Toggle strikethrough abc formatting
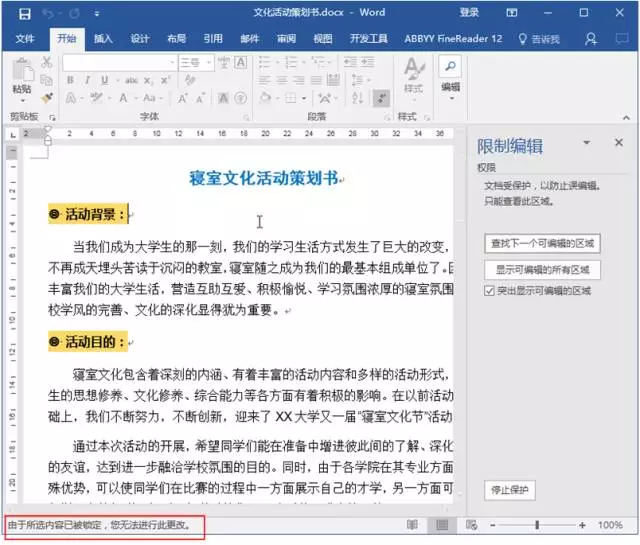640x545 pixels. 131,80
